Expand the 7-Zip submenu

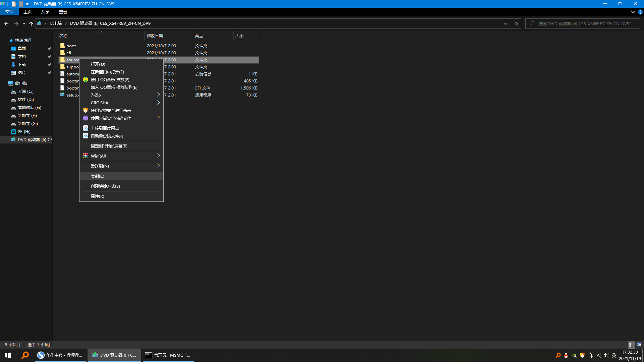tap(121, 95)
